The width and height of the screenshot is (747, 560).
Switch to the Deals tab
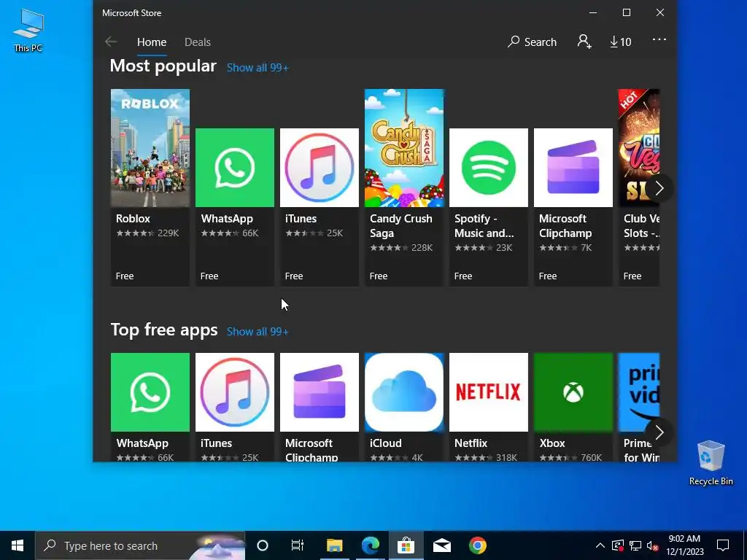click(x=198, y=42)
